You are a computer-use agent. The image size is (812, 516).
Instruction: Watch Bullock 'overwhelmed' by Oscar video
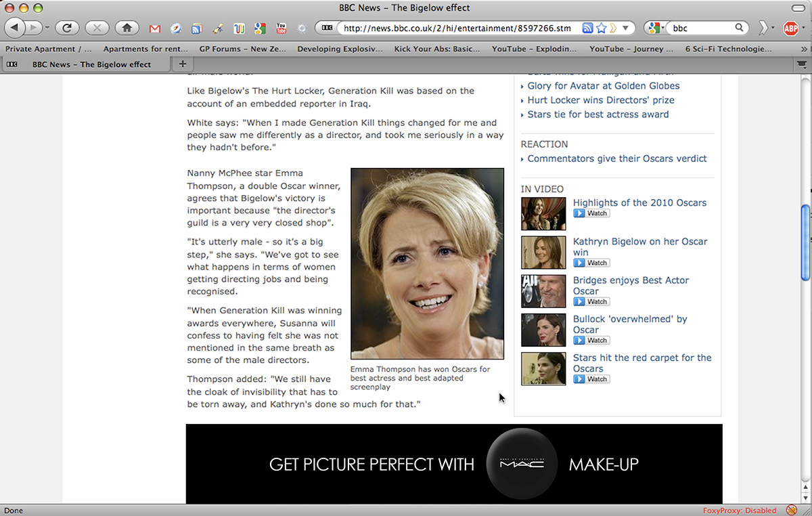point(591,340)
